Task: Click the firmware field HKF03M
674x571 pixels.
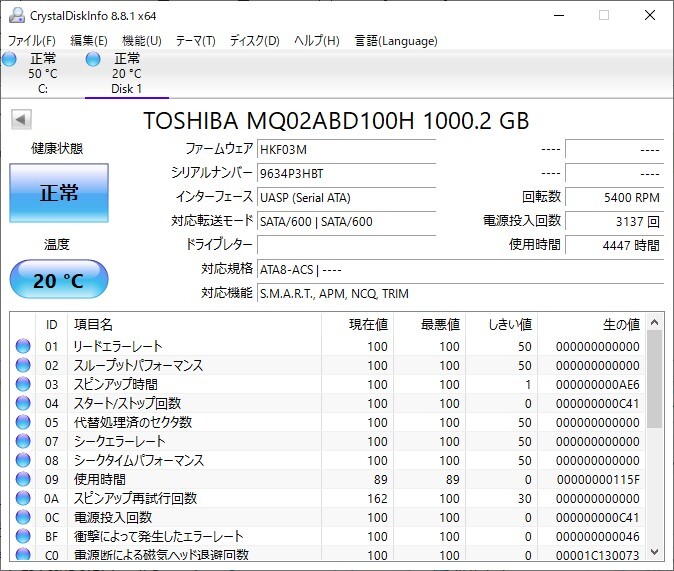Action: pos(346,150)
